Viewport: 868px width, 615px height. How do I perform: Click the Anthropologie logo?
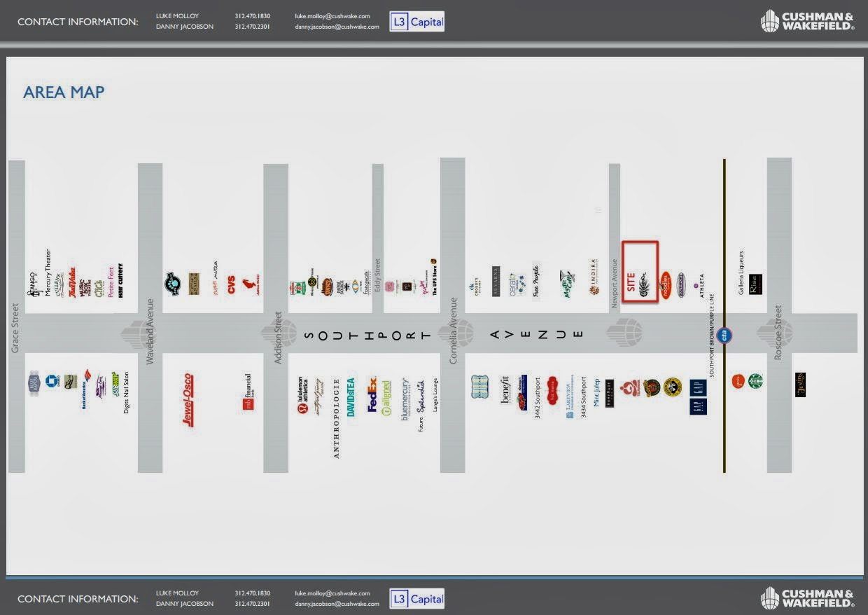[336, 419]
